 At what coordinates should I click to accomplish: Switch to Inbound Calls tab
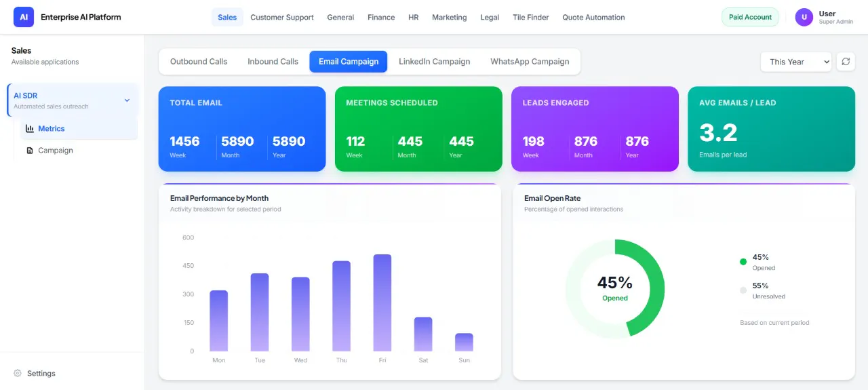tap(273, 62)
